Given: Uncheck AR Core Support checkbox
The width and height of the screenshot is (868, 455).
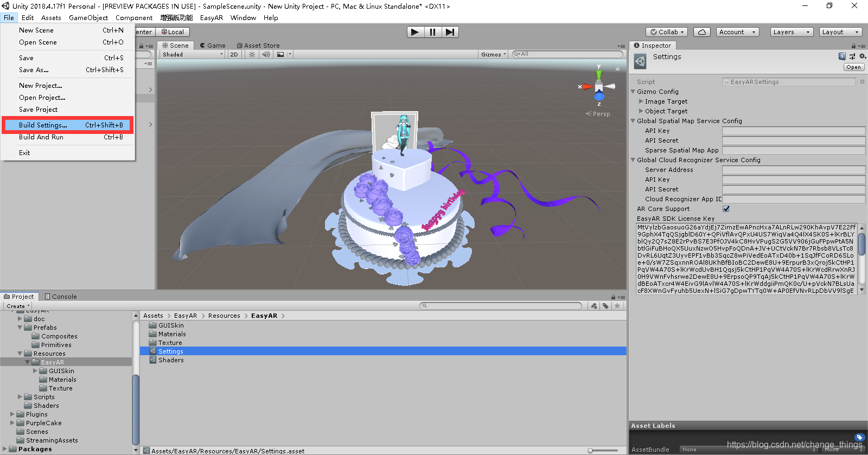Looking at the screenshot, I should (726, 209).
